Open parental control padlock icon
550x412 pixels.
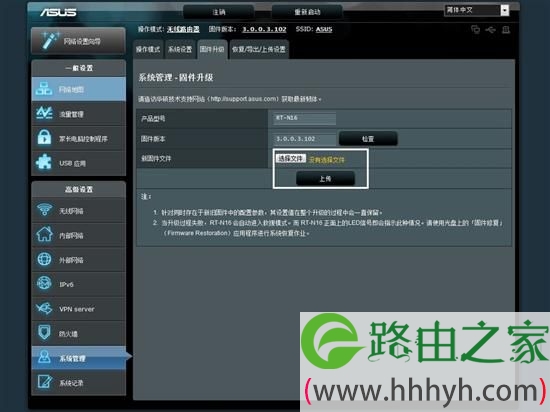[44, 137]
